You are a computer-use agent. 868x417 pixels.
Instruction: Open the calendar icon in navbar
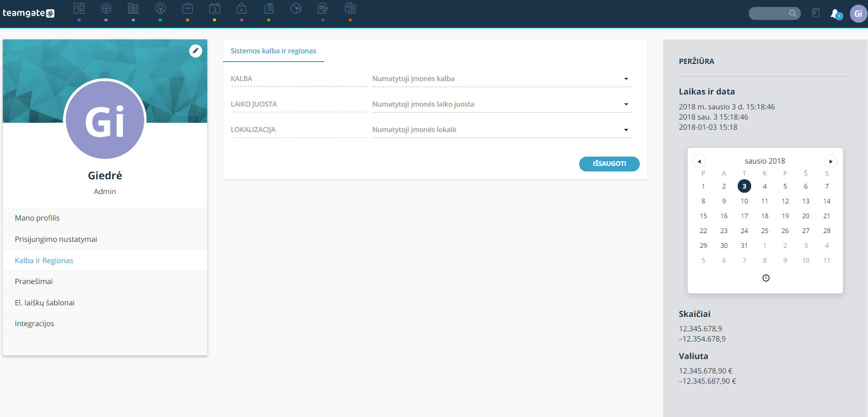214,8
